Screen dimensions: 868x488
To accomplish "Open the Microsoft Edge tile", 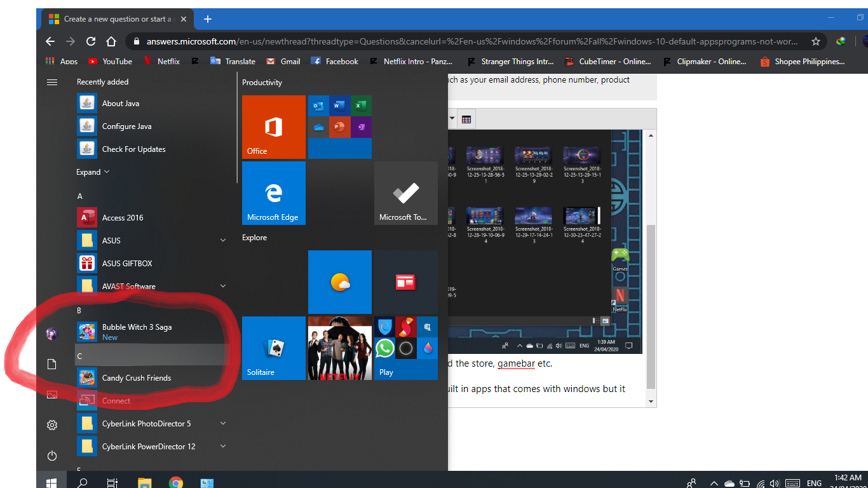I will [x=273, y=193].
